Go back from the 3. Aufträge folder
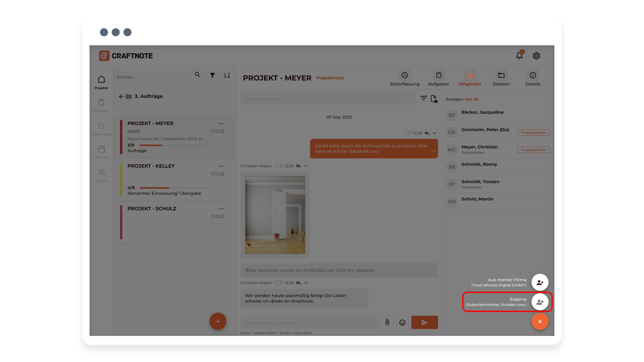Screen dimensions: 644x362 pos(121,96)
